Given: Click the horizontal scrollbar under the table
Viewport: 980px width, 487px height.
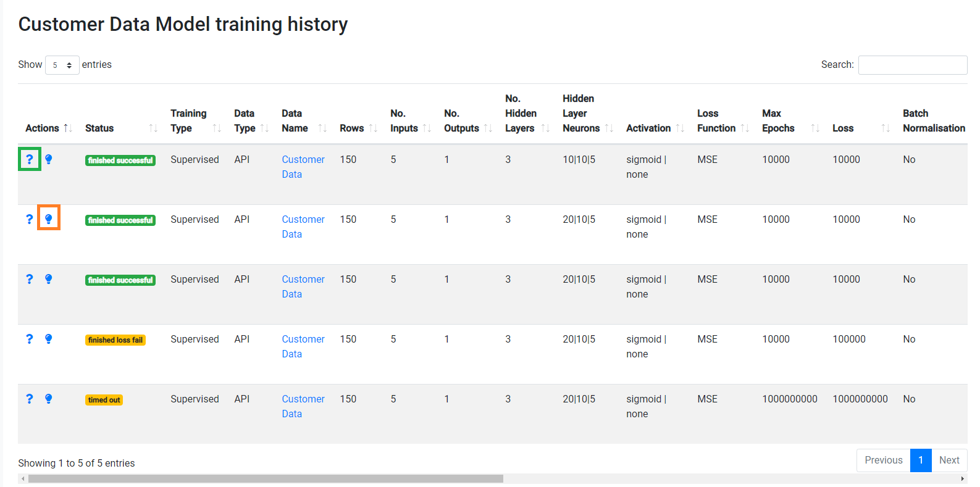Looking at the screenshot, I should click(266, 479).
